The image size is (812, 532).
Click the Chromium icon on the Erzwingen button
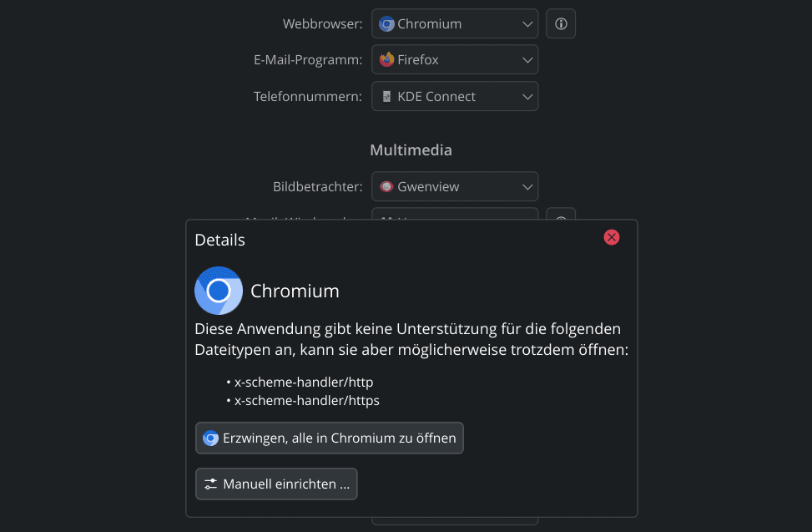click(x=210, y=438)
